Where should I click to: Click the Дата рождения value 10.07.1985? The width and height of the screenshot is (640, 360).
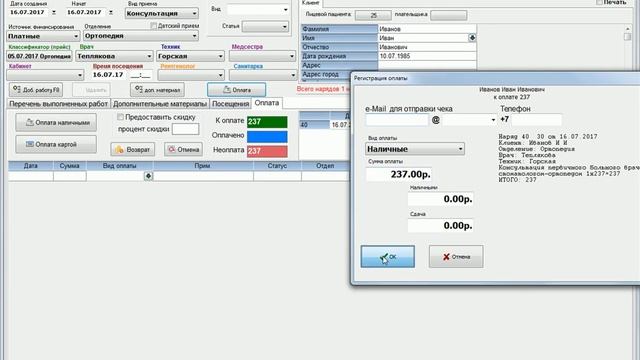click(427, 56)
